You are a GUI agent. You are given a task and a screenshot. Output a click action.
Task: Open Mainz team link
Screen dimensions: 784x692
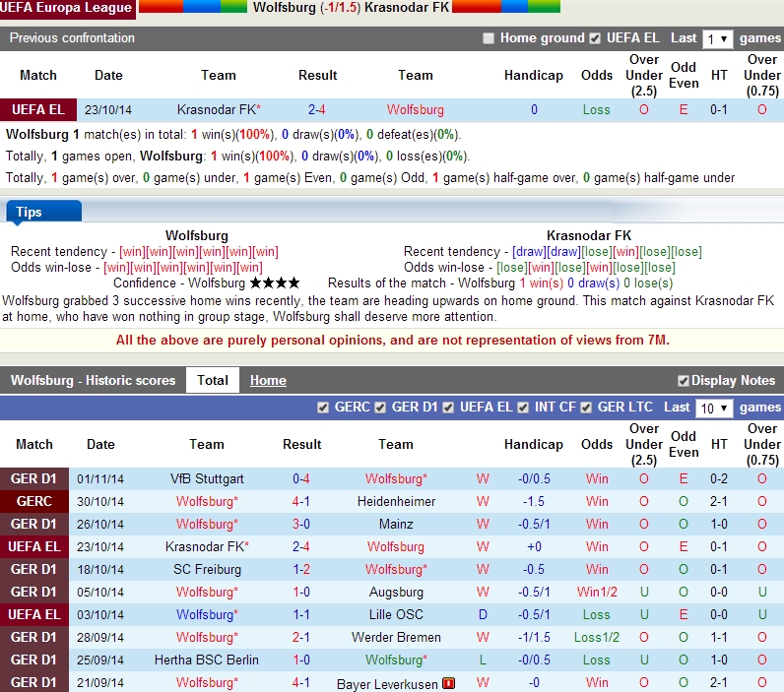pos(396,524)
